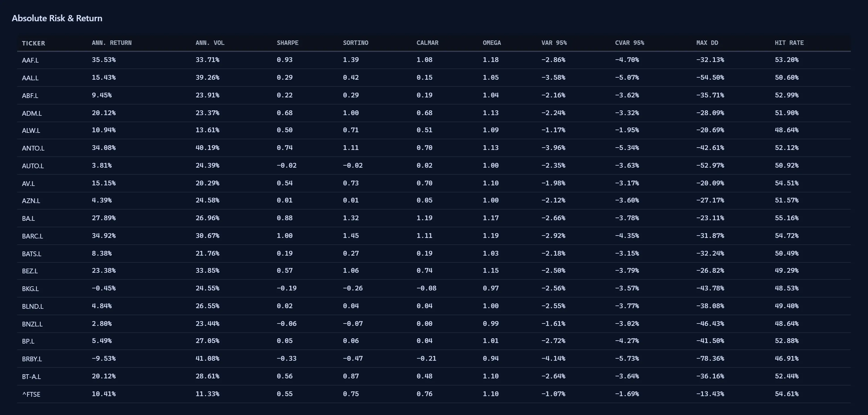Screen dimensions: 868x415
Task: Select the ADM.L ticker cell
Action: [x=32, y=113]
